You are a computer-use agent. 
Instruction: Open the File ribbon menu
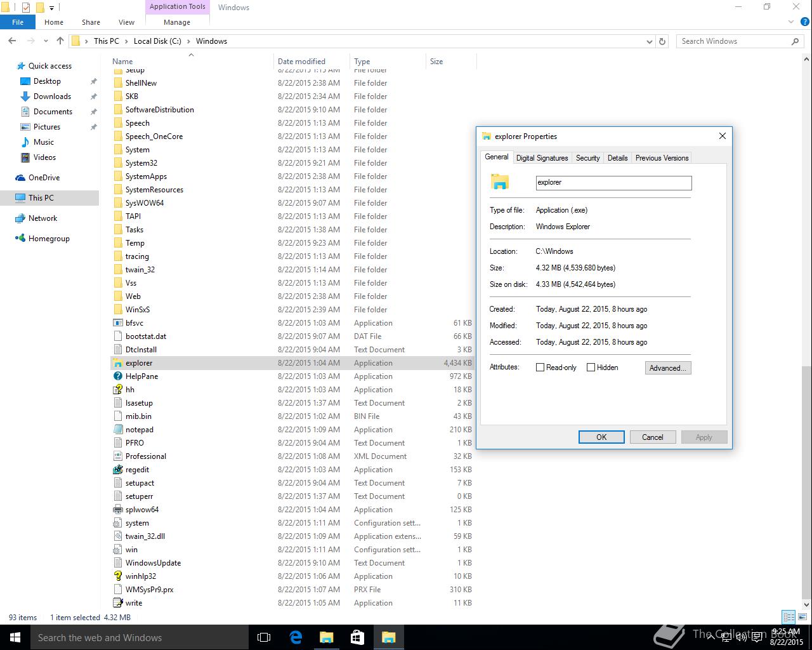18,22
